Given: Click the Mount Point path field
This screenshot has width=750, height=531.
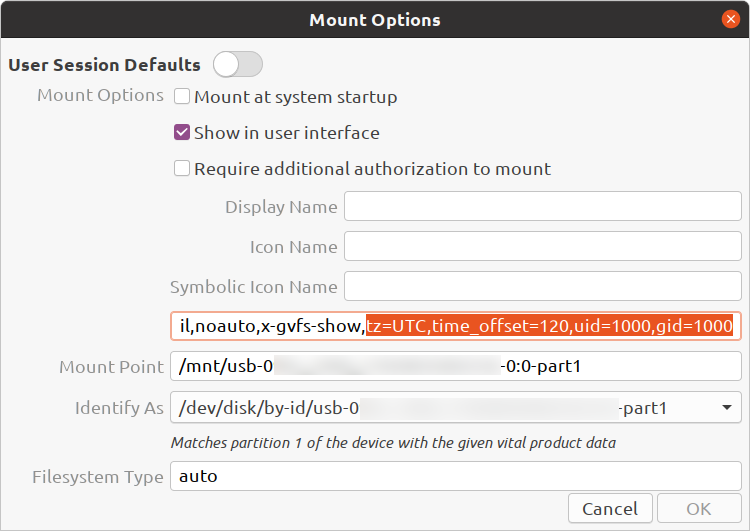Looking at the screenshot, I should click(x=456, y=366).
